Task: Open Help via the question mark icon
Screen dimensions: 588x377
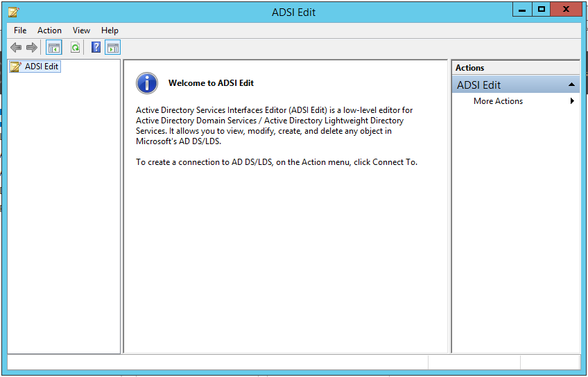Action: [x=96, y=47]
